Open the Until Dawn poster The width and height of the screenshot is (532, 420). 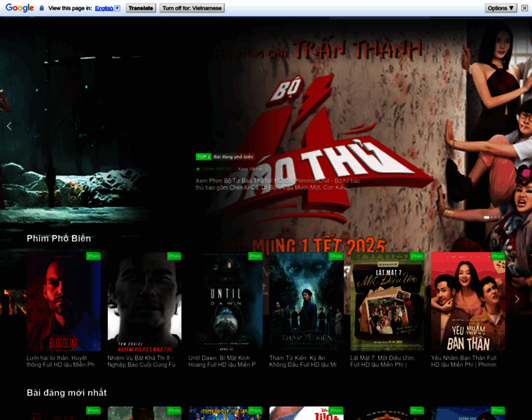click(225, 301)
